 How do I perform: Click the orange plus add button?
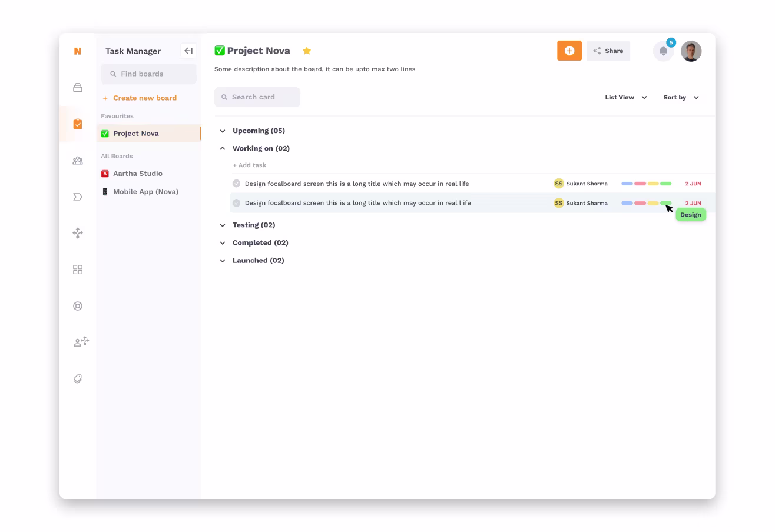[569, 51]
